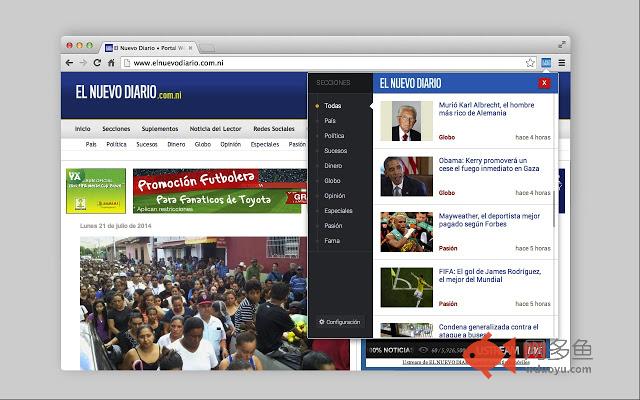Click the El Nuevo Diario .com.ni site logo
The image size is (640, 400).
129,92
